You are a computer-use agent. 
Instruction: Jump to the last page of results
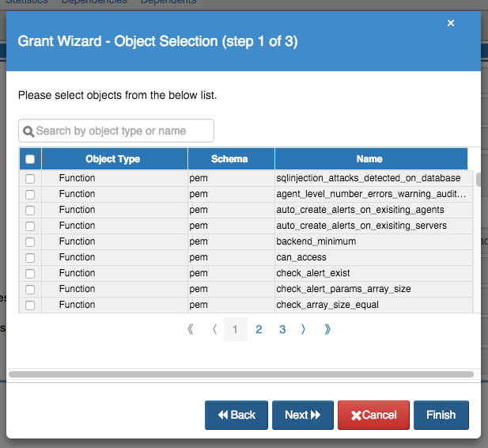point(327,329)
